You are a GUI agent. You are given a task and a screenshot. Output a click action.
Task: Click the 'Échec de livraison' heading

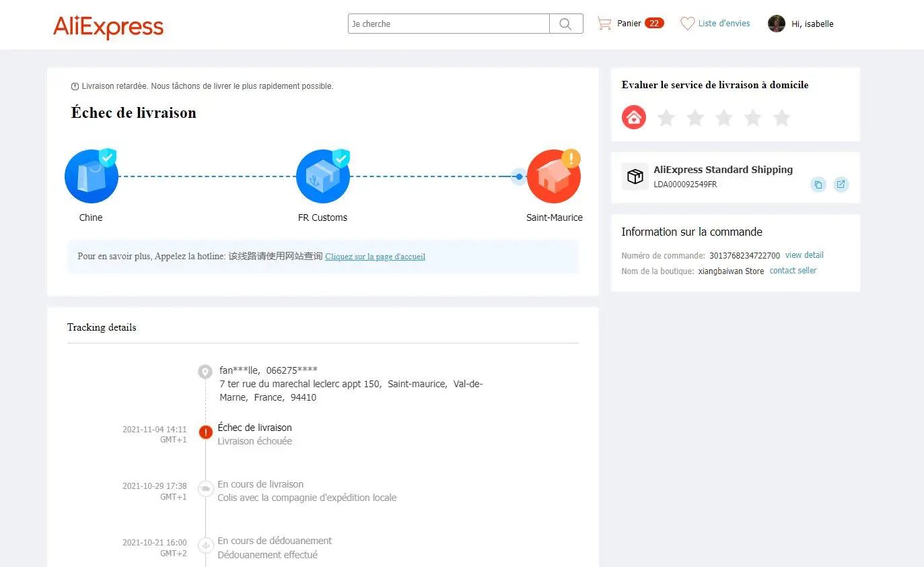pyautogui.click(x=134, y=112)
